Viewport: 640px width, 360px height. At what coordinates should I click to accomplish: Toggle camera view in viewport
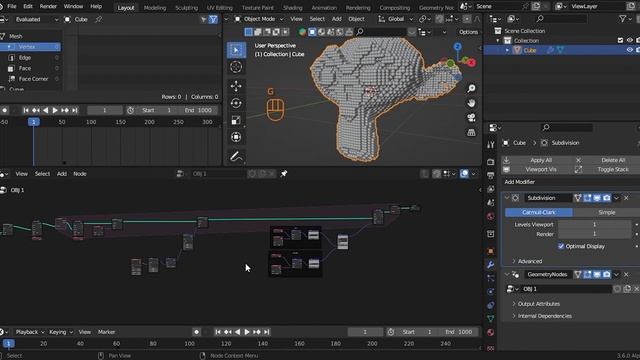(471, 118)
